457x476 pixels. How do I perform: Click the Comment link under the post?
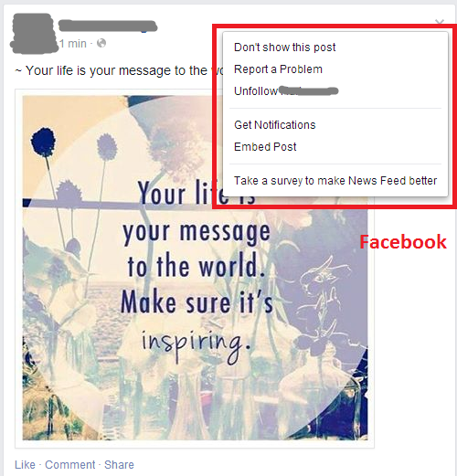(x=70, y=465)
